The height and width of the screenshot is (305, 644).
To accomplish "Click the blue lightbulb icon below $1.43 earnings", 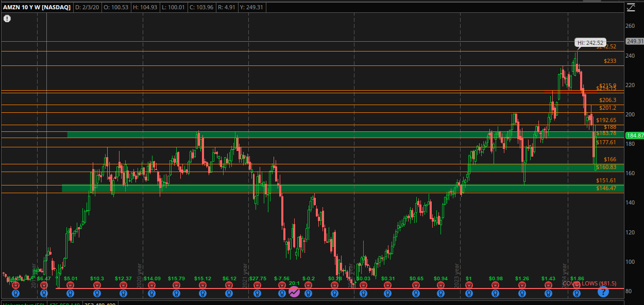I will click(x=548, y=293).
